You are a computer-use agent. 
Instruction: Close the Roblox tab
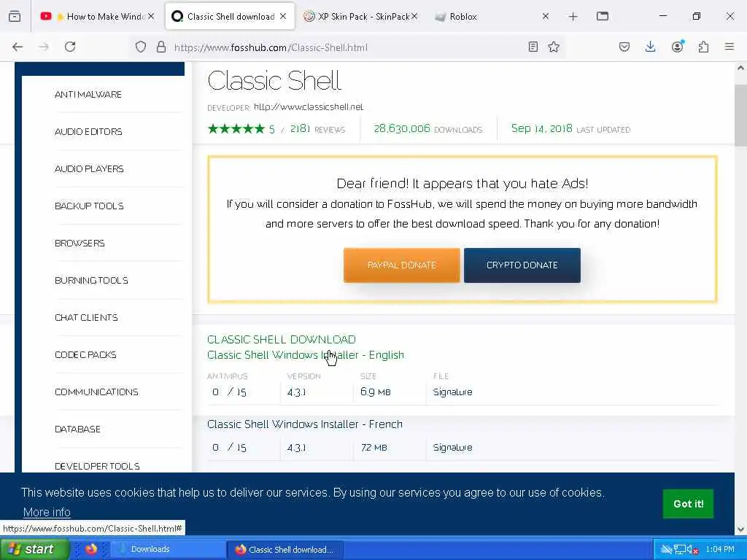pos(546,16)
